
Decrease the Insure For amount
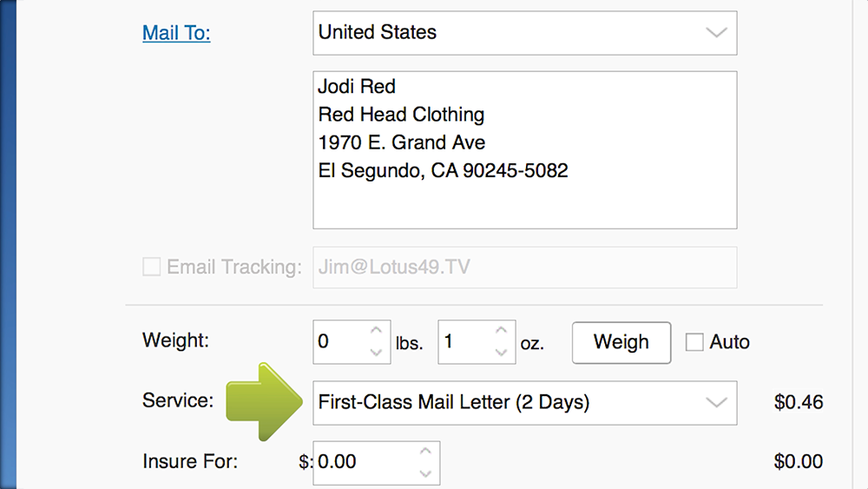[x=425, y=473]
